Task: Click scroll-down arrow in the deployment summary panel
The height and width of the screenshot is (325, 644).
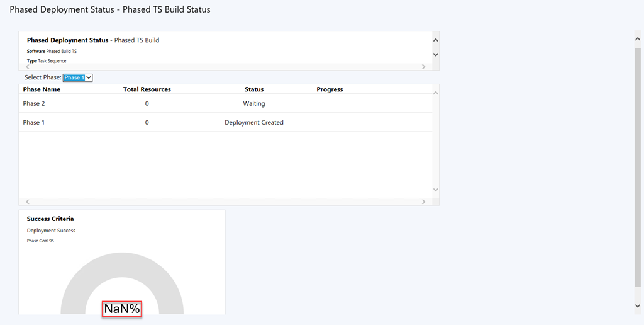Action: point(435,55)
